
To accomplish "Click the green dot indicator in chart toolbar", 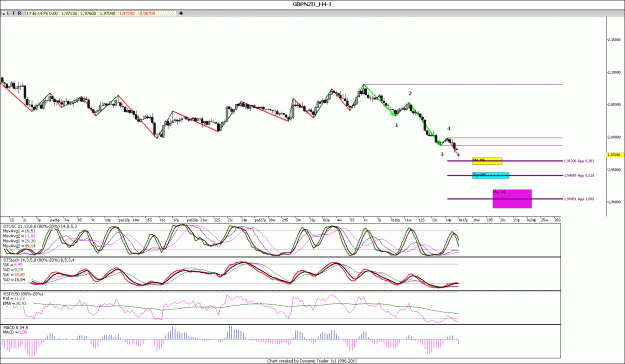I will (4, 14).
